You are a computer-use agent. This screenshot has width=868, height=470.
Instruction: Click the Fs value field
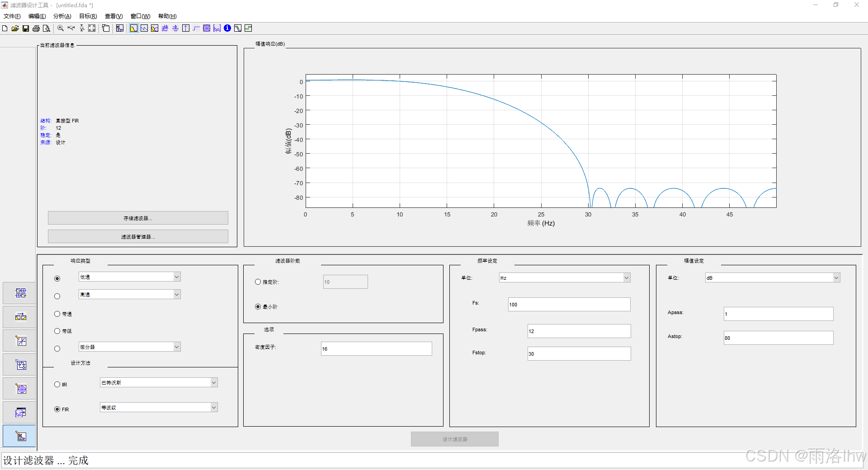(x=569, y=304)
